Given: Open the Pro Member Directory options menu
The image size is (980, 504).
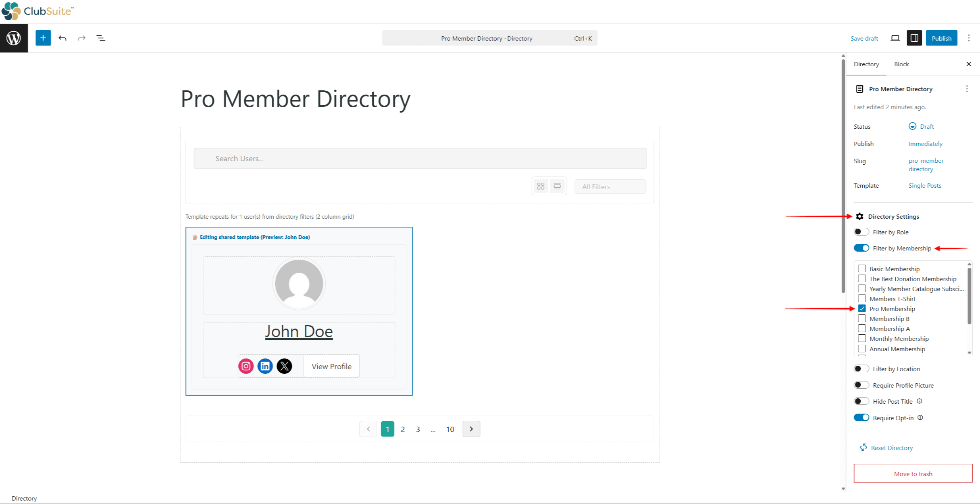Looking at the screenshot, I should (967, 88).
